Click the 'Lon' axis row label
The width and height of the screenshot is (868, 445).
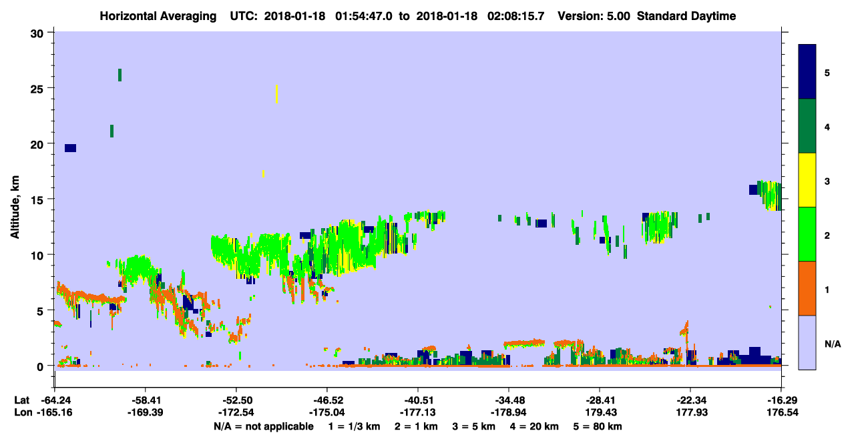click(x=22, y=413)
